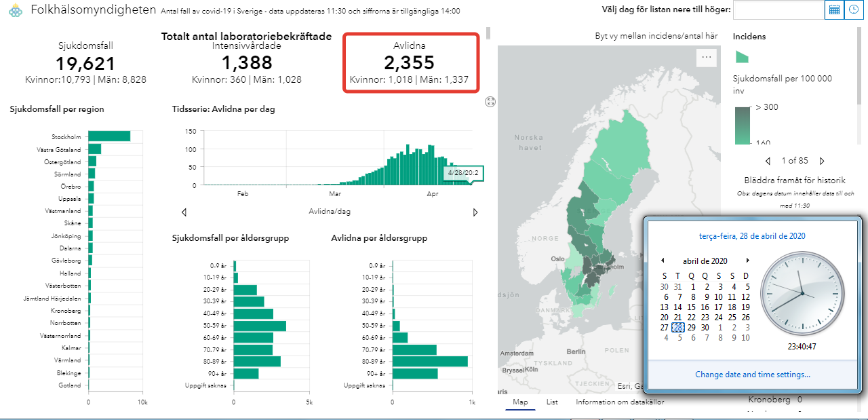Show previous chart under Avlidna/dag

click(184, 212)
